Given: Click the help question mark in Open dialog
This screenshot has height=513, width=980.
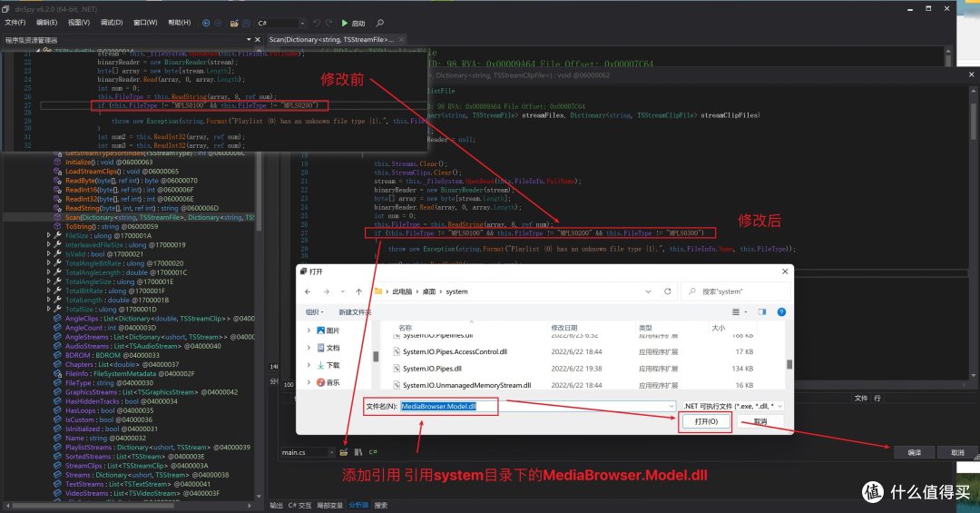Looking at the screenshot, I should point(781,311).
